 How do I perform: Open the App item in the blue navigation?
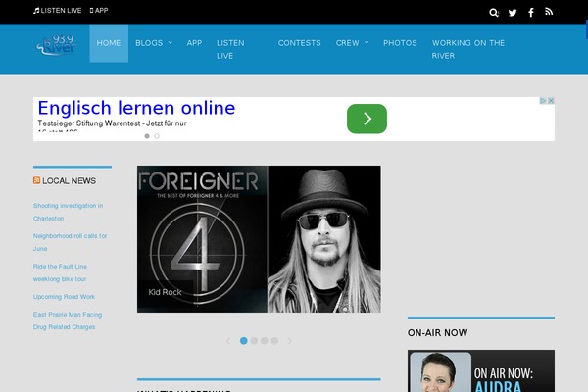pyautogui.click(x=194, y=43)
